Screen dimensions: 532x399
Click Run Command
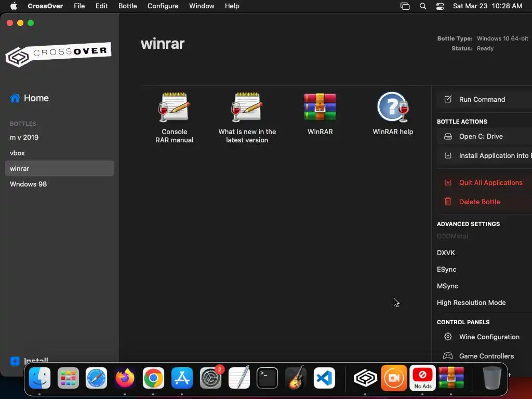pyautogui.click(x=484, y=99)
